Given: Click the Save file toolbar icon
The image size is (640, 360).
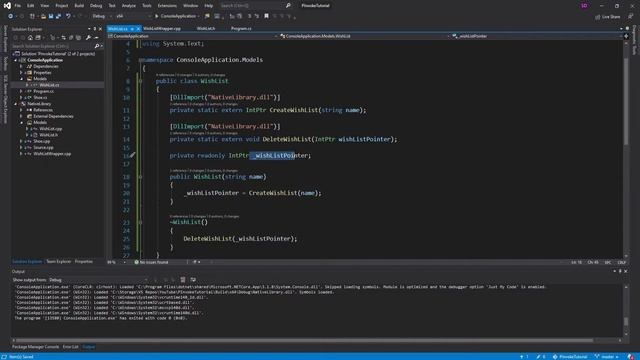Looking at the screenshot, I should (x=51, y=16).
